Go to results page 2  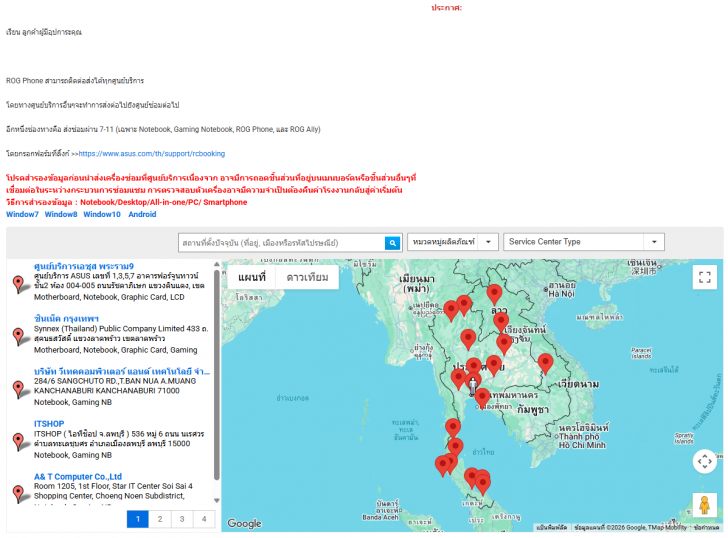[160, 519]
